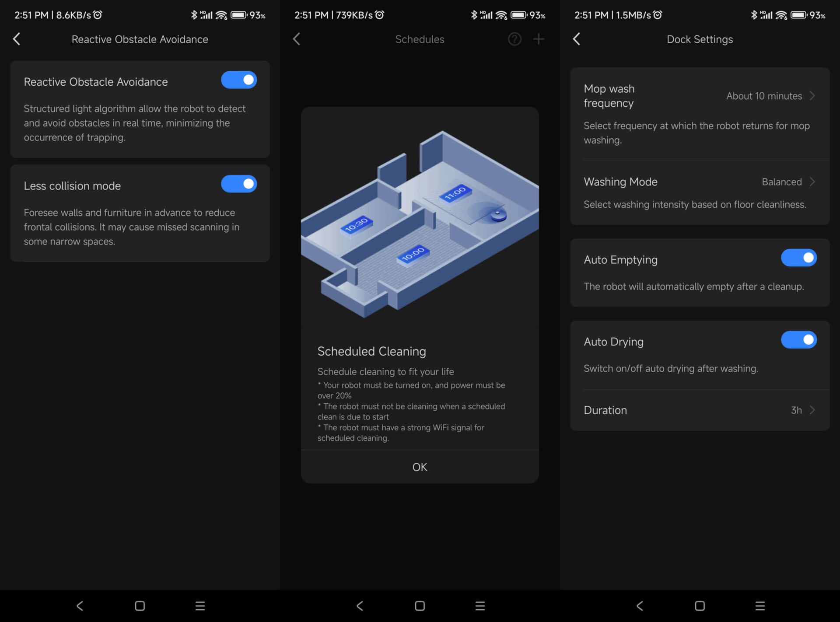This screenshot has height=622, width=840.
Task: Switch off Auto Drying
Action: tap(799, 340)
